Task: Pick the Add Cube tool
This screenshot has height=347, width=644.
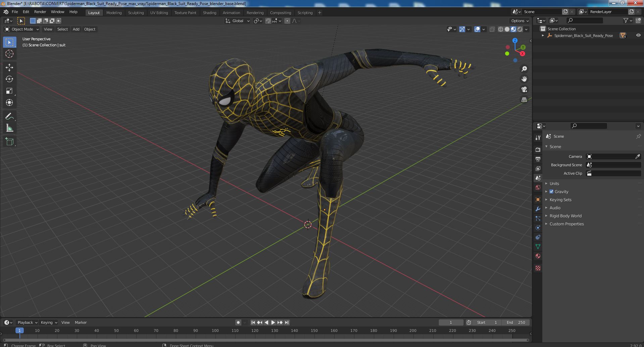Action: point(9,141)
